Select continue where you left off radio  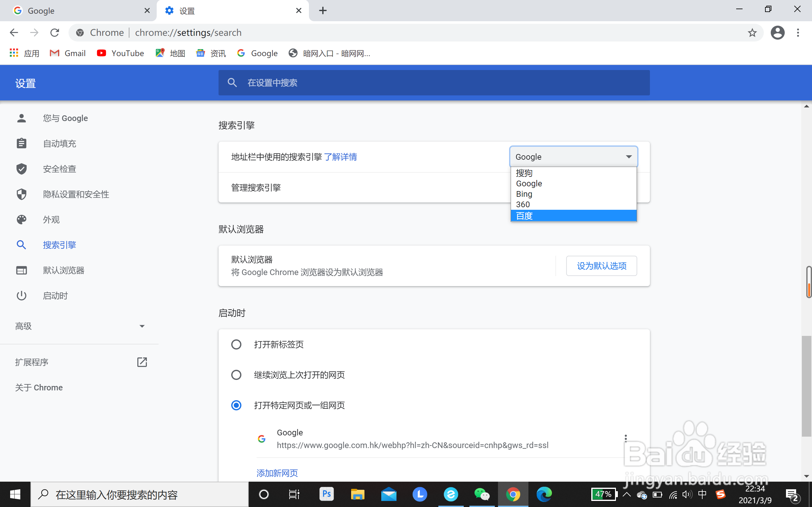pyautogui.click(x=236, y=375)
